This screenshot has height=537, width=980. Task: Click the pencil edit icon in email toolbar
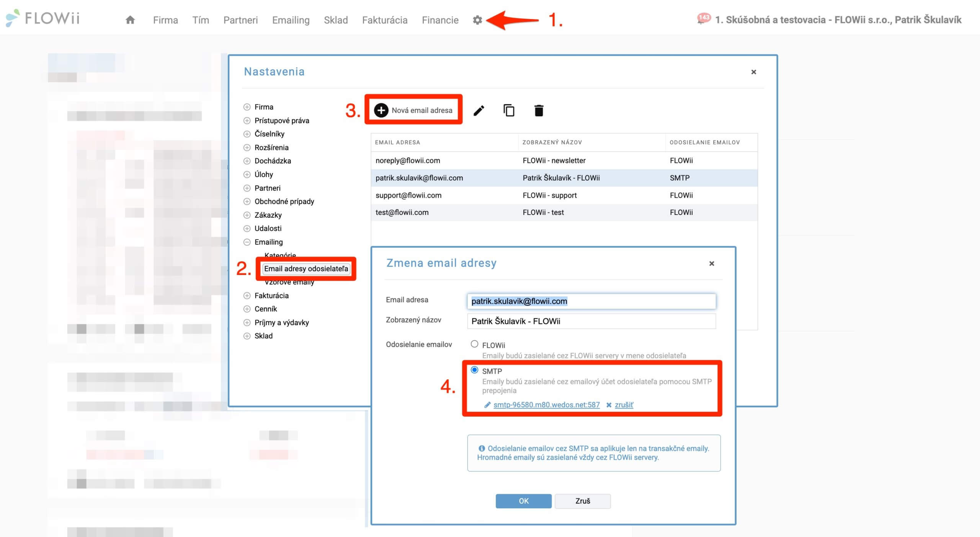pyautogui.click(x=479, y=111)
